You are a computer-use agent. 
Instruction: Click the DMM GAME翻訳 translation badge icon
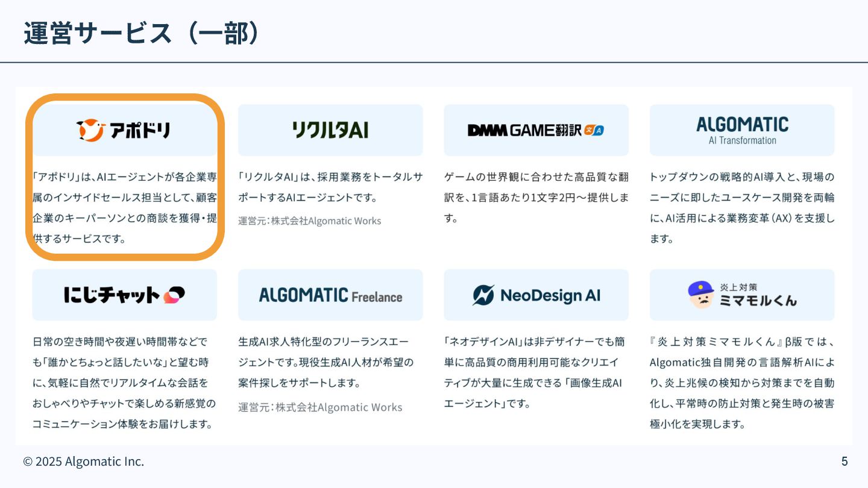[594, 130]
